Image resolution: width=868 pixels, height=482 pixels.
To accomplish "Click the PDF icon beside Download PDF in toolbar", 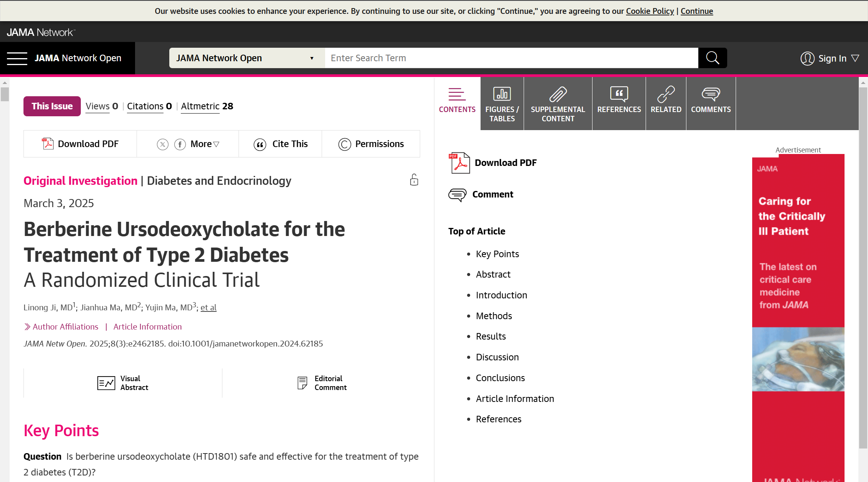I will (x=48, y=144).
